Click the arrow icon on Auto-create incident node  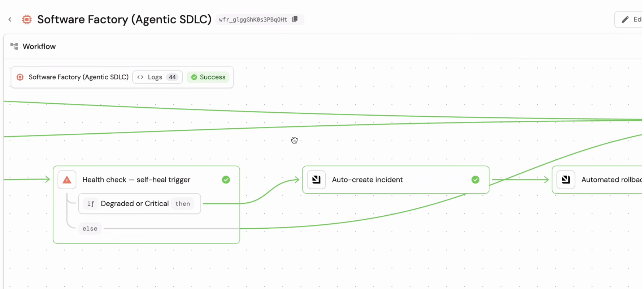[x=316, y=180]
